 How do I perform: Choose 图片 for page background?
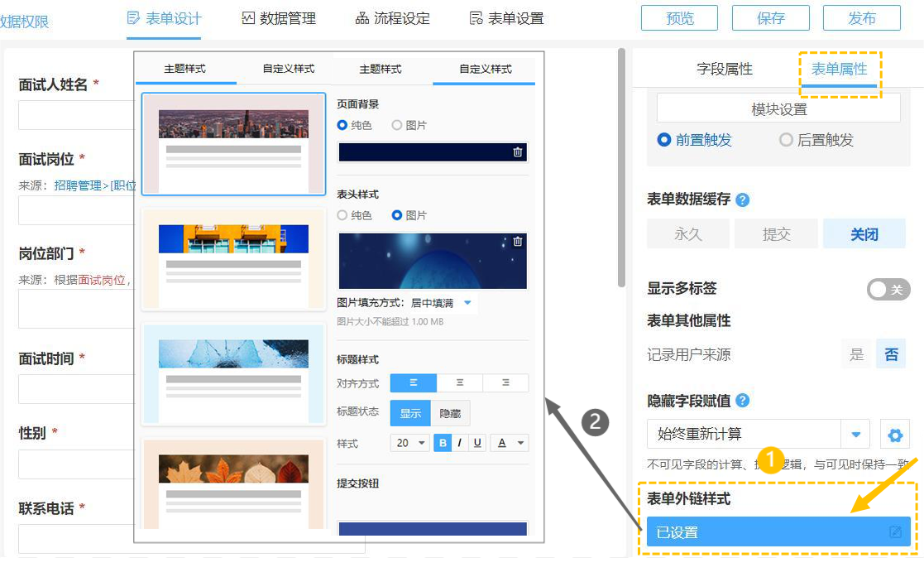tap(397, 125)
